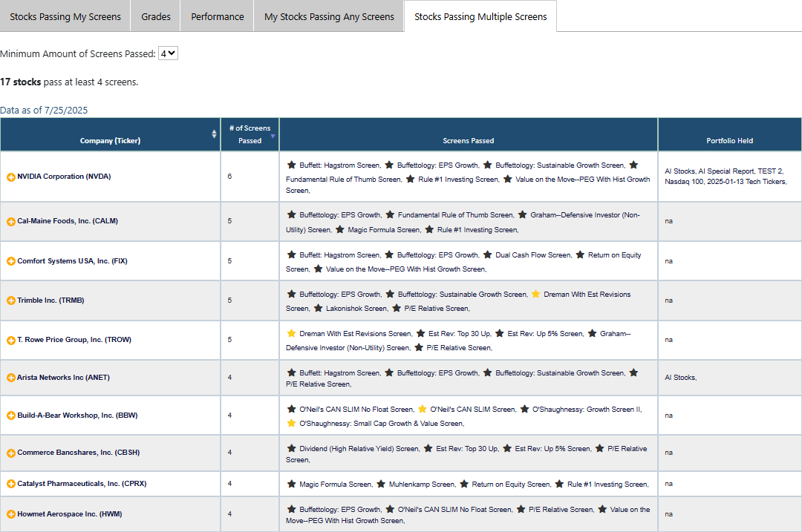Sort by Company (Ticker) sort arrows

pyautogui.click(x=214, y=134)
